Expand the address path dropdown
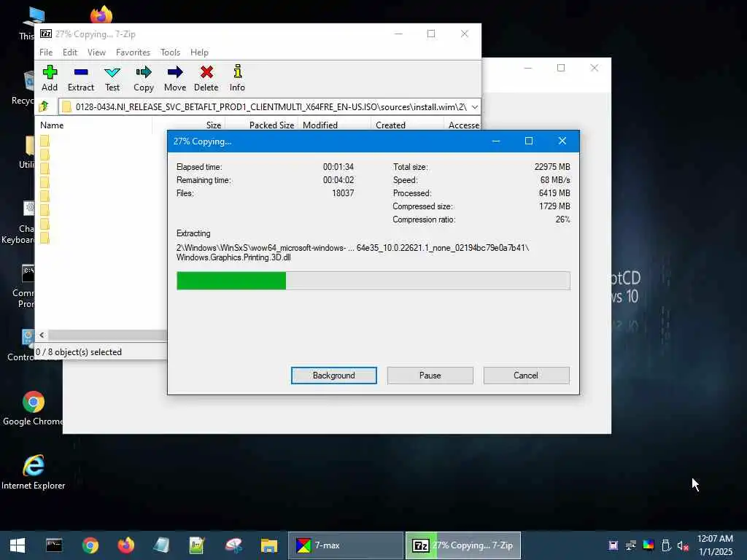This screenshot has width=747, height=560. (474, 106)
